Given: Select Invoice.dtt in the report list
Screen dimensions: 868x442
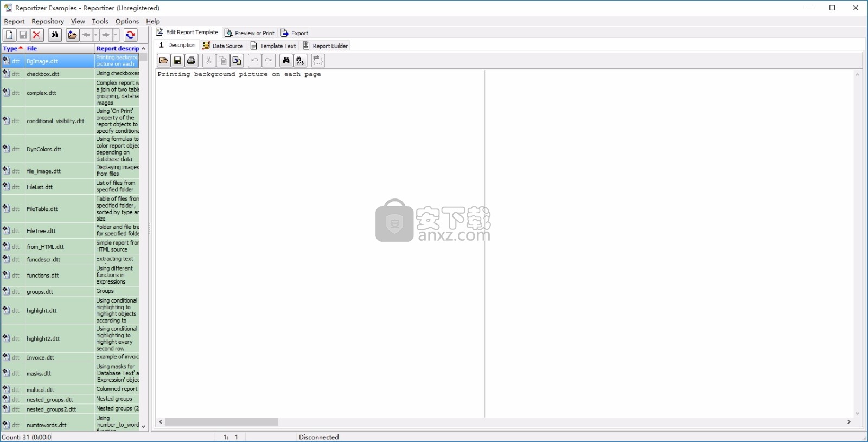Looking at the screenshot, I should pos(70,357).
